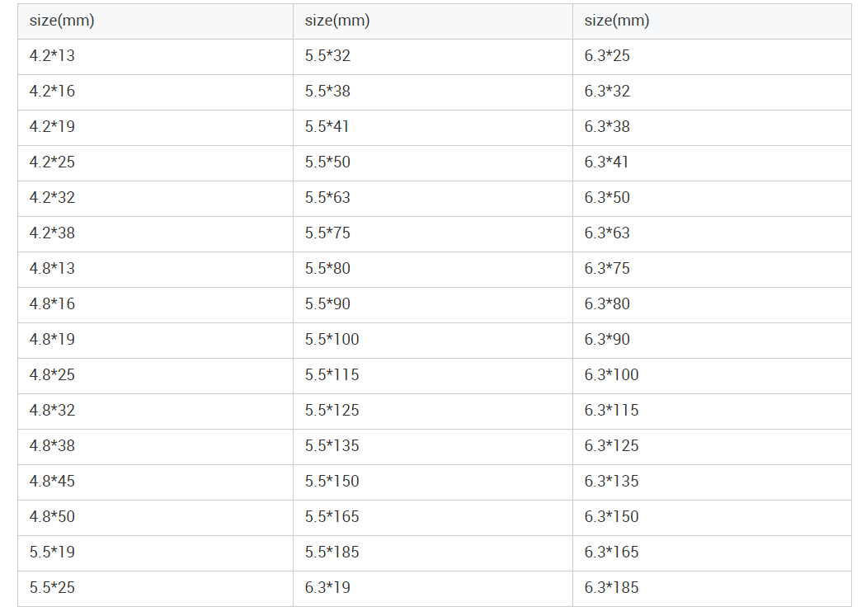
Task: Click the 4.8*32 size cell
Action: (x=52, y=411)
